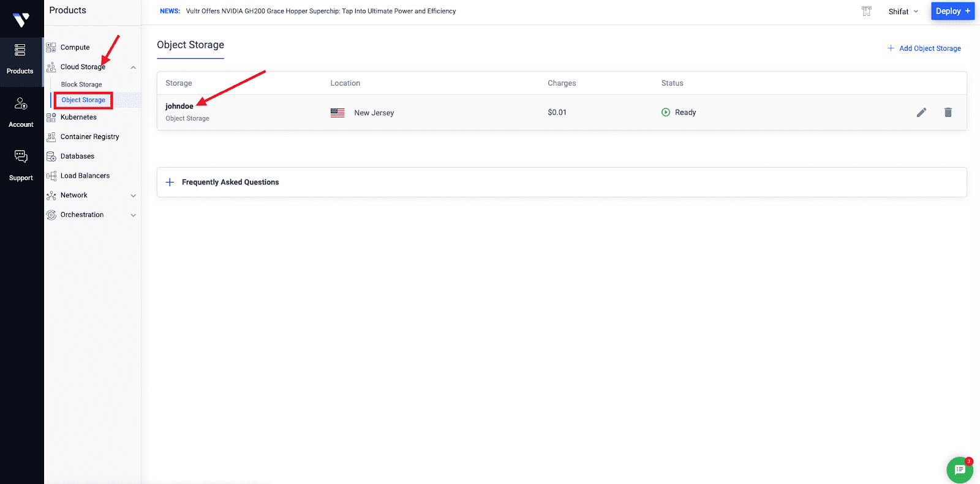Open the Support section icon

click(x=21, y=164)
